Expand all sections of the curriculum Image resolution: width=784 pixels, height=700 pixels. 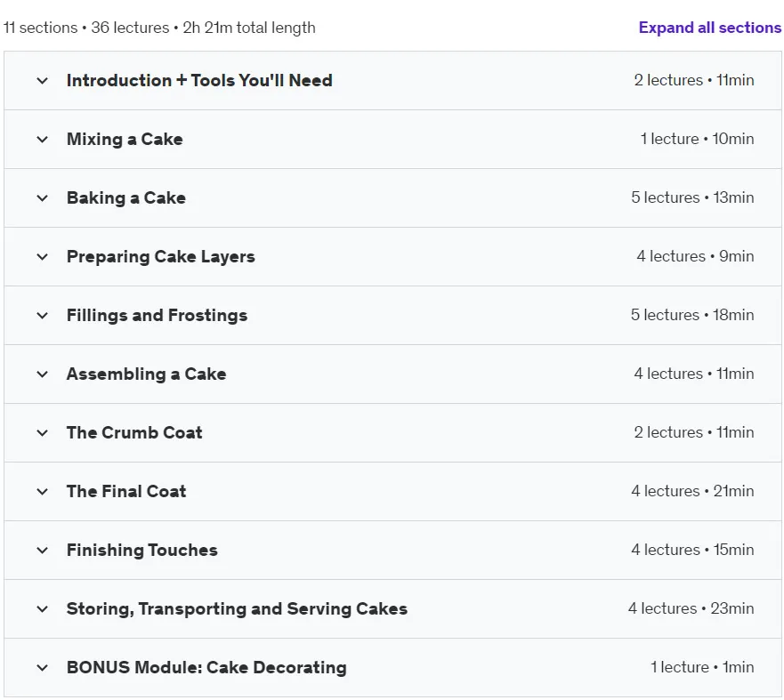point(710,28)
